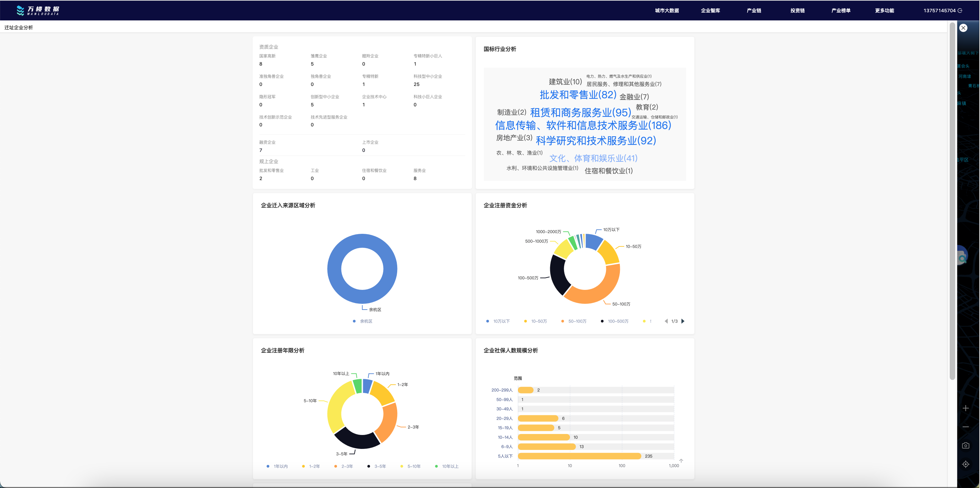This screenshot has height=488, width=980.
Task: Zoom in the map with plus icon
Action: (x=965, y=408)
